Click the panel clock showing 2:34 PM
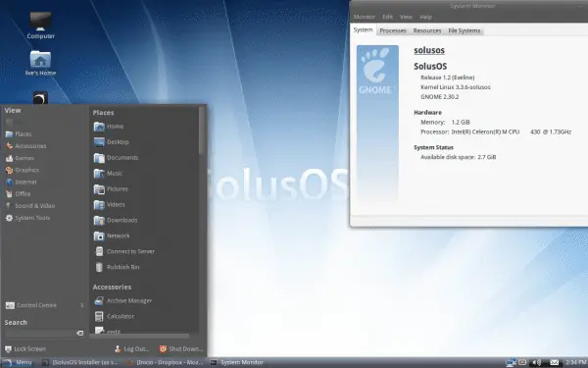Viewport: 588px width, 368px height. (575, 362)
